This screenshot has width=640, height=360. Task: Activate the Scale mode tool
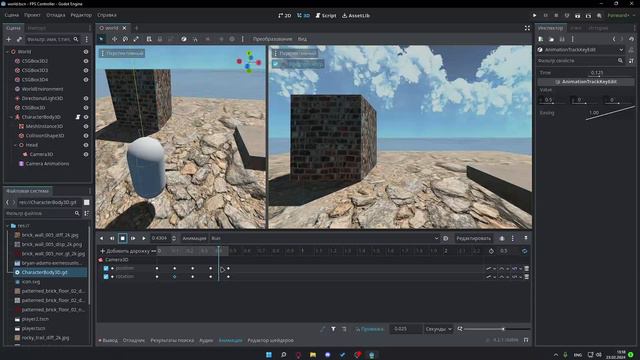point(136,39)
